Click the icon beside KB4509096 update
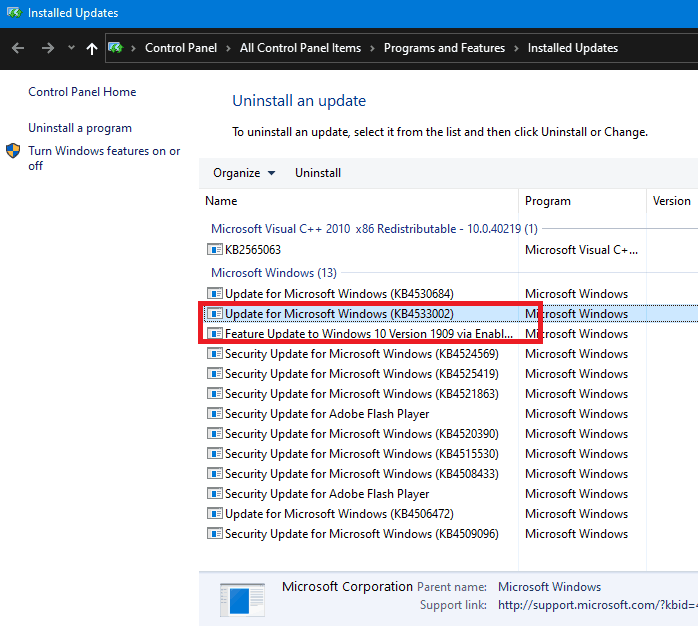The height and width of the screenshot is (626, 698). click(215, 534)
